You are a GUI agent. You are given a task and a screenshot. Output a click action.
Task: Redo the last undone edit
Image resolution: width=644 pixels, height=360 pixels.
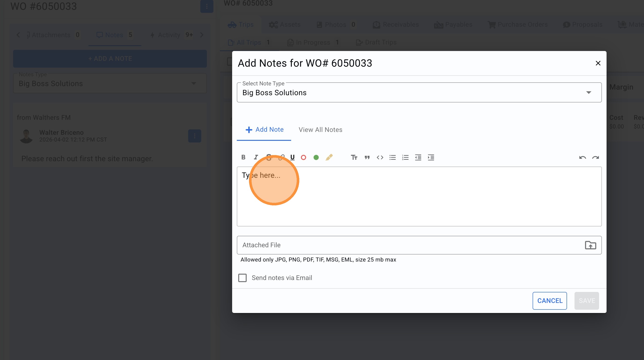point(596,157)
